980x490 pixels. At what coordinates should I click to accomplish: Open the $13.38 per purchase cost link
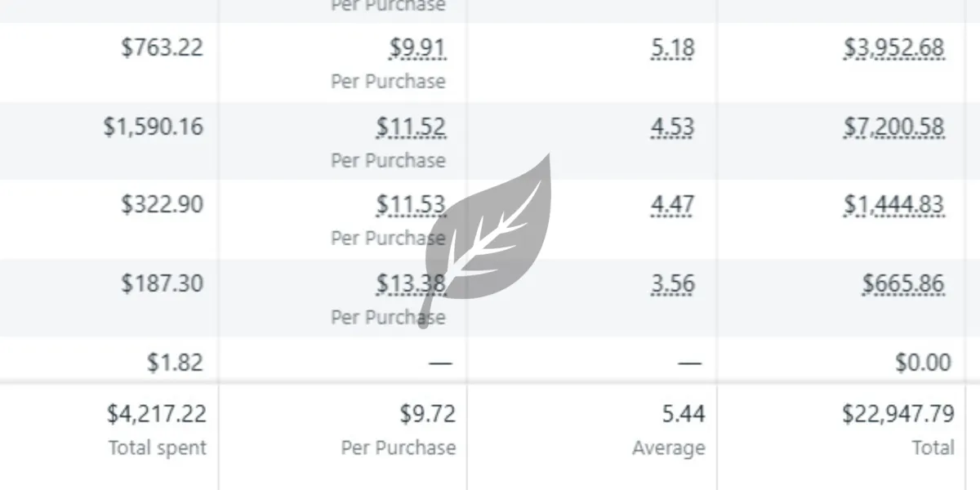(x=412, y=284)
